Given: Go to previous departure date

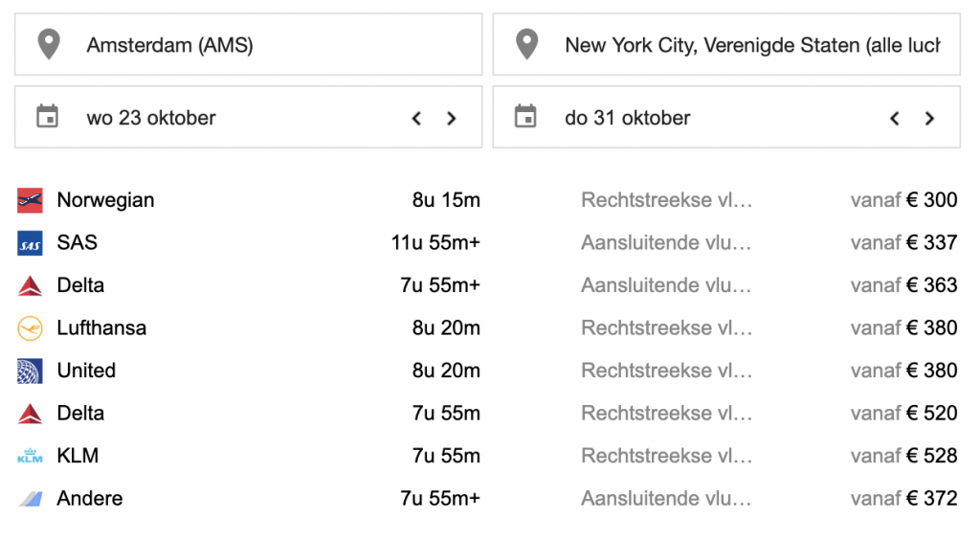Looking at the screenshot, I should [416, 119].
